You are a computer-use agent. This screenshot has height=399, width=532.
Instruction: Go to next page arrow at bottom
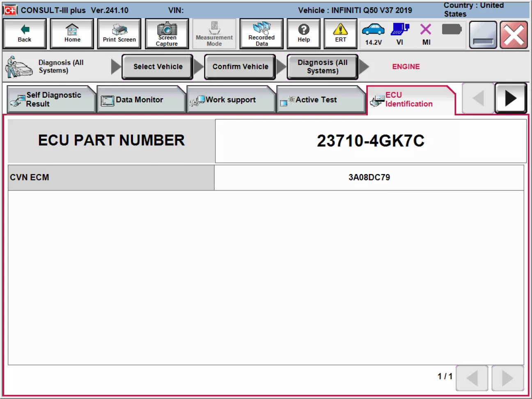[x=508, y=378]
